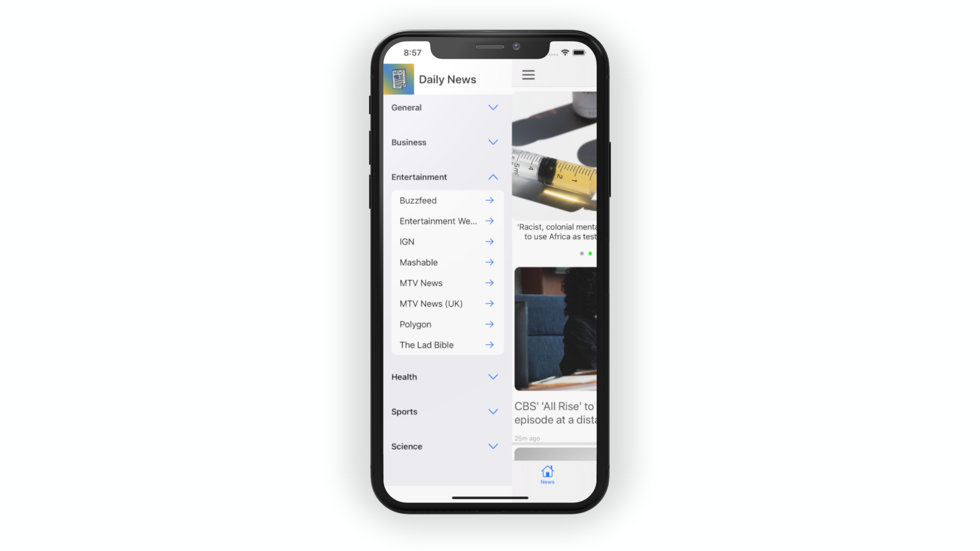Open The Lad Bible source link

(x=490, y=344)
